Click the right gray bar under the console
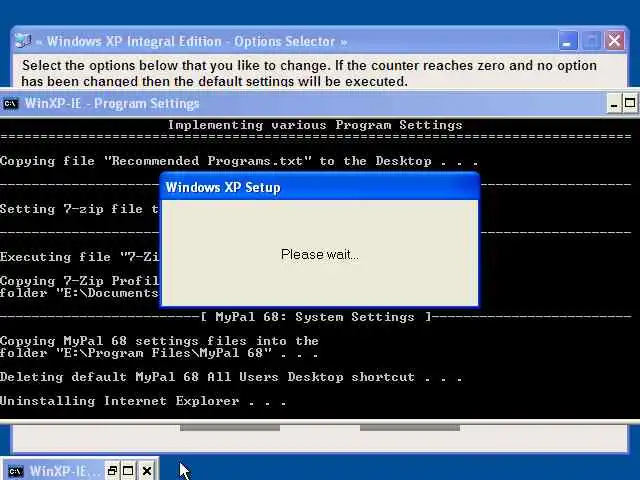640x480 pixels. coord(410,427)
